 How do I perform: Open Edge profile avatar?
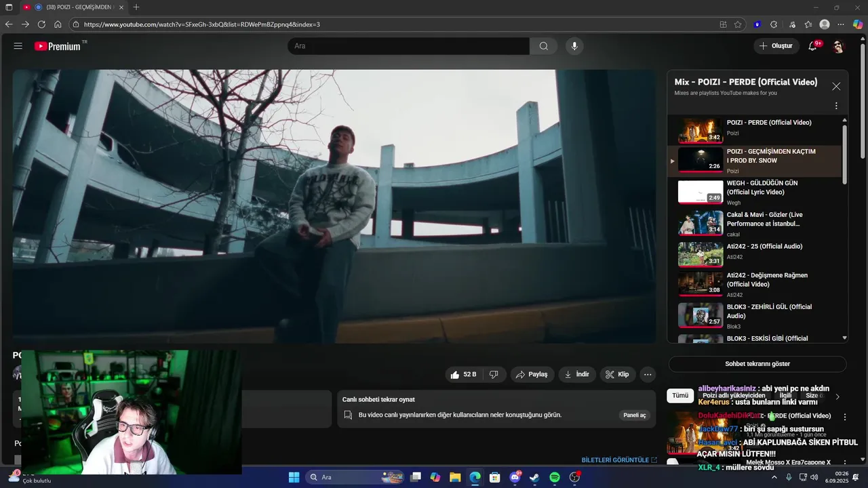825,24
